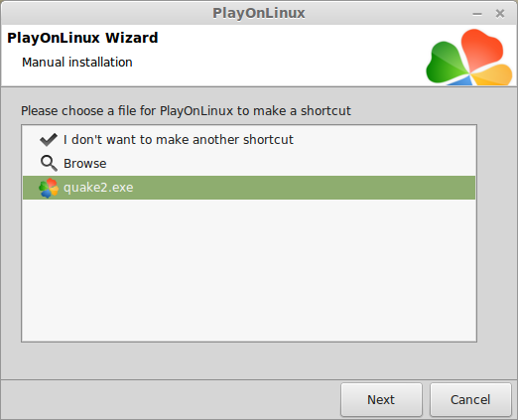Click the clover icon next to quake2.exe

[49, 188]
